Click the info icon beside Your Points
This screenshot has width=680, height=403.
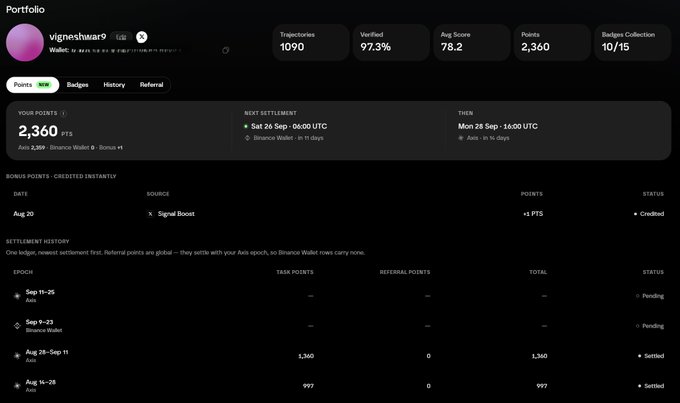pos(63,114)
